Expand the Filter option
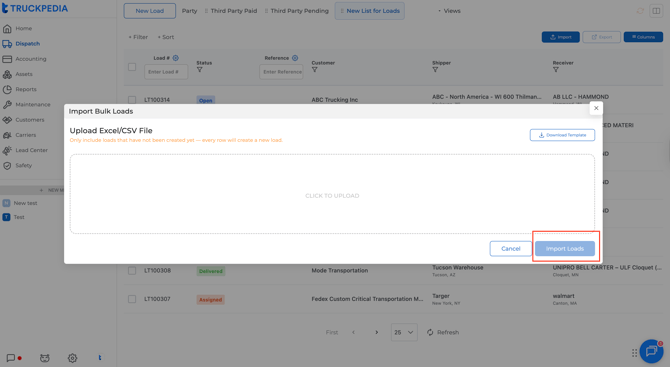The height and width of the screenshot is (367, 670). point(138,37)
